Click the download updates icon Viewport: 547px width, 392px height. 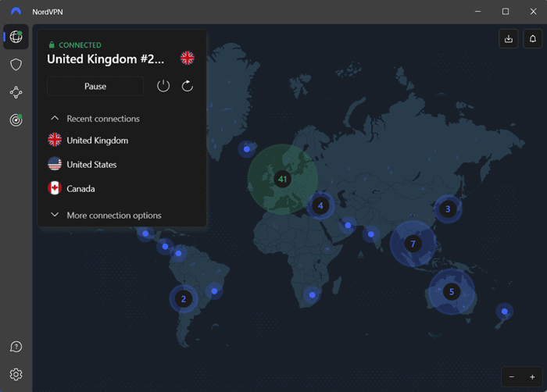[x=509, y=39]
